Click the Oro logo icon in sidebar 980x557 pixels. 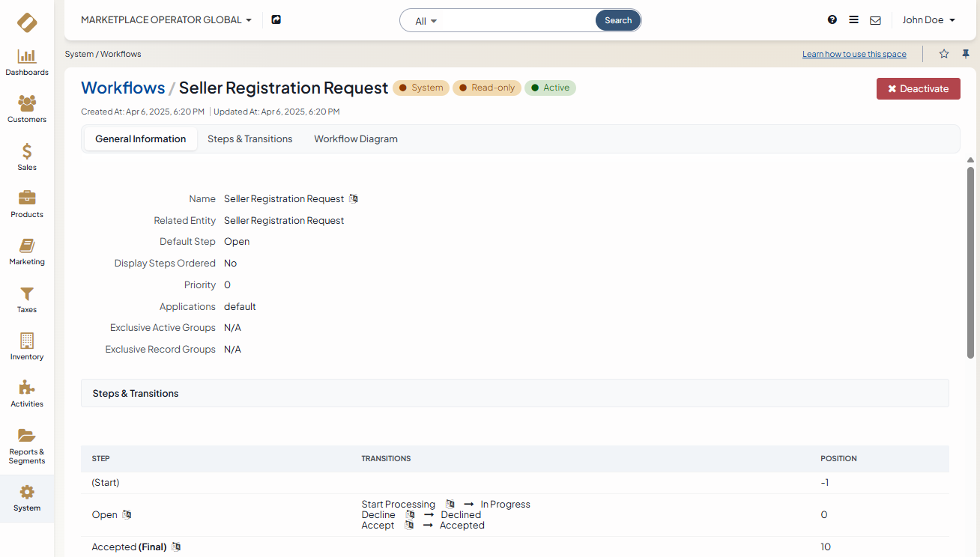tap(27, 22)
